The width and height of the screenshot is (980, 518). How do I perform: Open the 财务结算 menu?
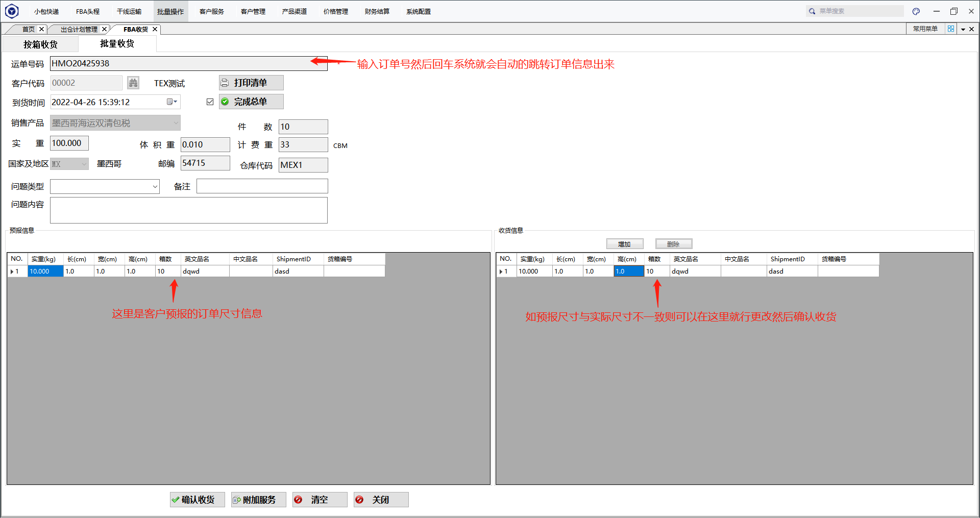point(377,11)
